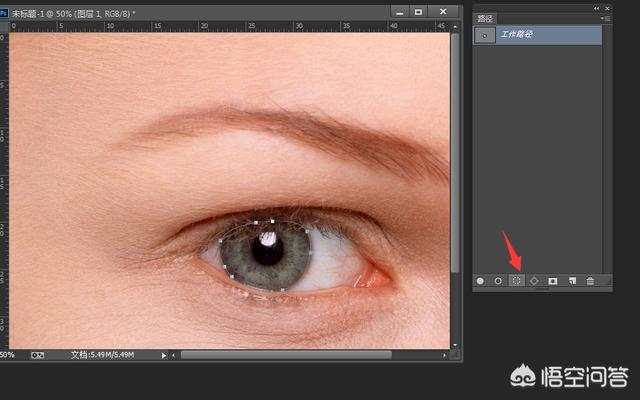
Task: Create a new path
Action: 572,281
